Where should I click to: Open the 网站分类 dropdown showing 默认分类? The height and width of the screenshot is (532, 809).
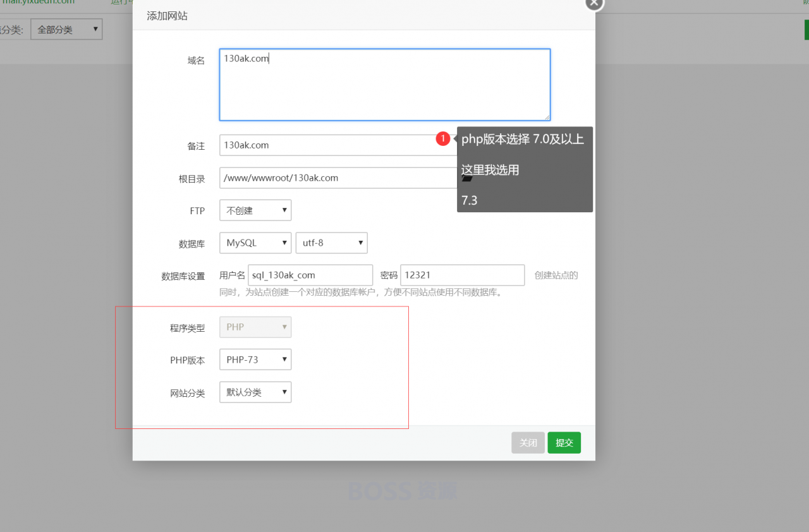click(x=255, y=392)
